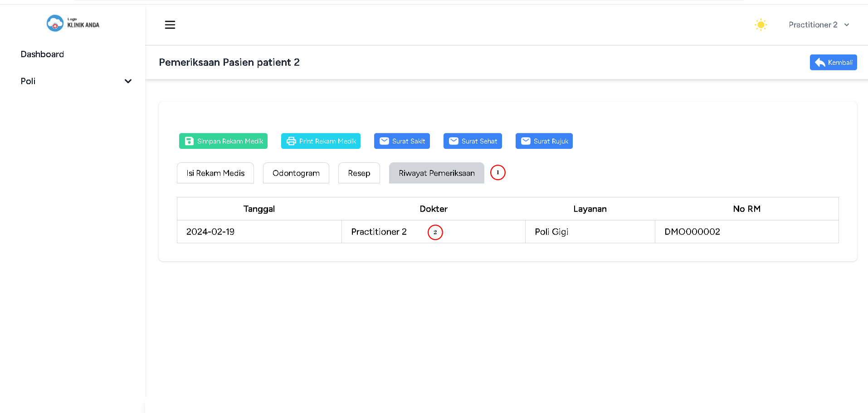
Task: Open the Dashboard sidebar item
Action: (42, 54)
